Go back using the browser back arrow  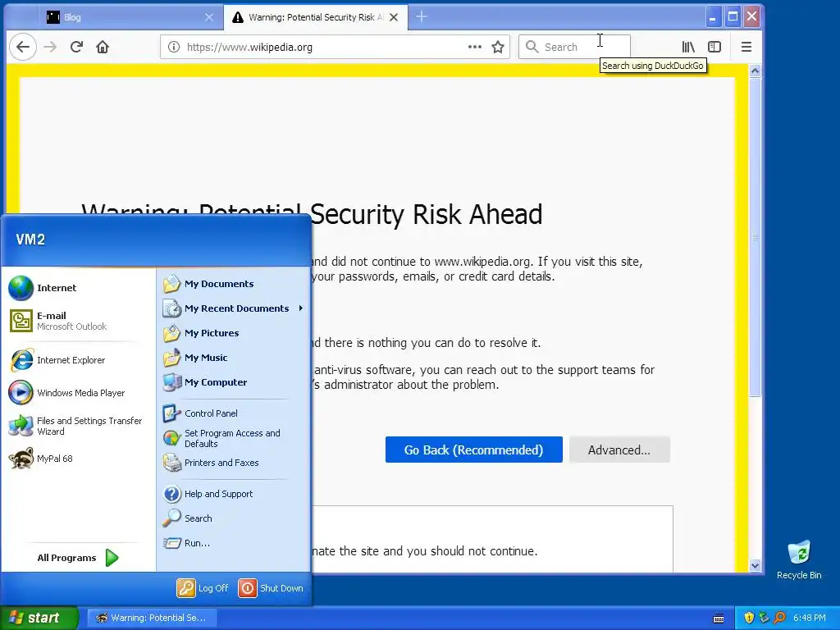[23, 47]
